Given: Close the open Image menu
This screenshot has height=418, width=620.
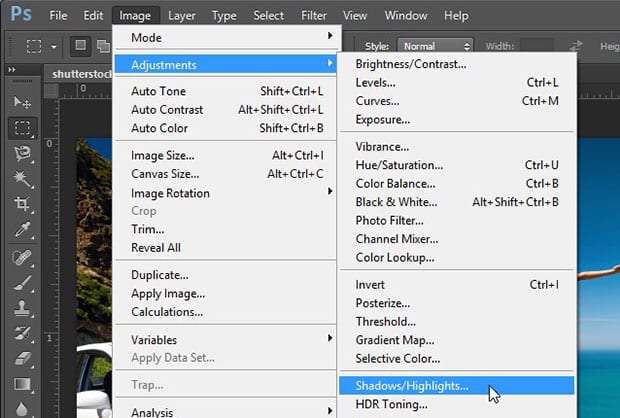Looking at the screenshot, I should (135, 15).
